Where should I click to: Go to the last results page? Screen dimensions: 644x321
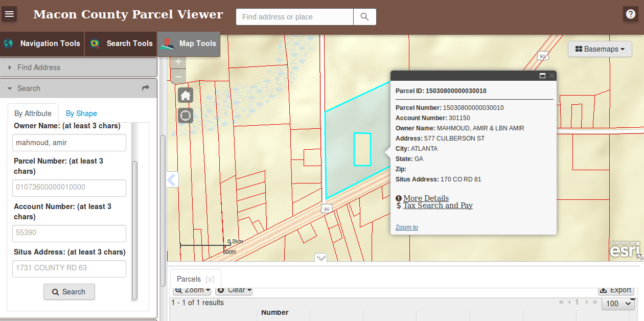[x=594, y=302]
